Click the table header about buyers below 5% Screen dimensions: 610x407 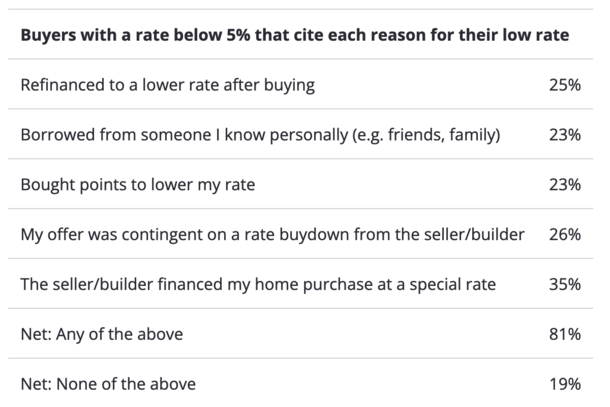point(295,36)
